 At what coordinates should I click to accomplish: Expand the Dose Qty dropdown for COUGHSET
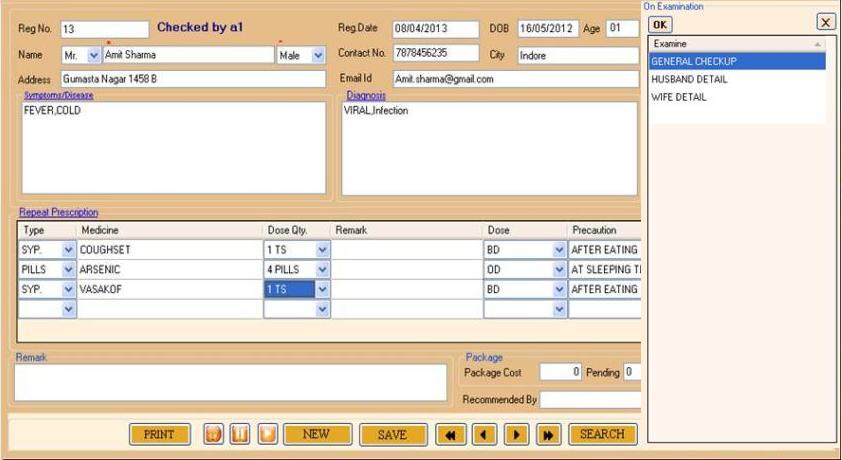click(322, 250)
